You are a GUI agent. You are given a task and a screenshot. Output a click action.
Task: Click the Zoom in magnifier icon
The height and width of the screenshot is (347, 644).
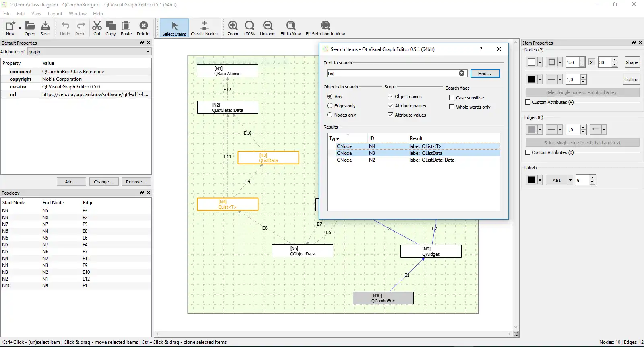tap(233, 26)
